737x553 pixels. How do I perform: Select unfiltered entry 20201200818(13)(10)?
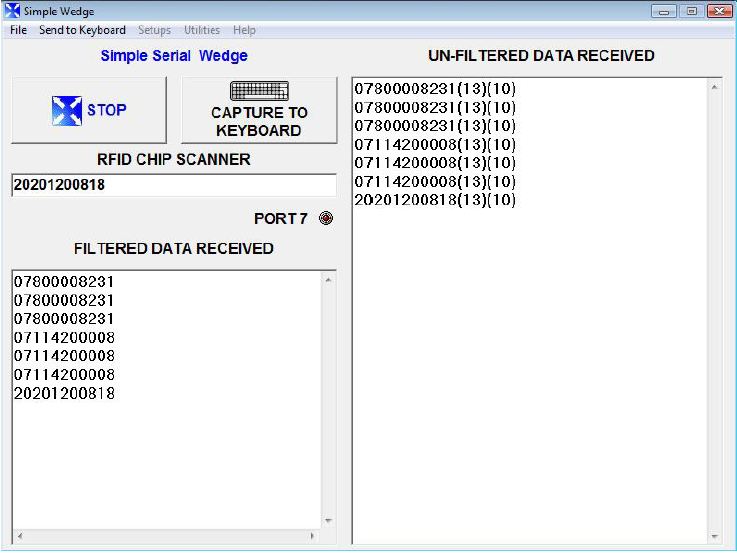tap(435, 200)
